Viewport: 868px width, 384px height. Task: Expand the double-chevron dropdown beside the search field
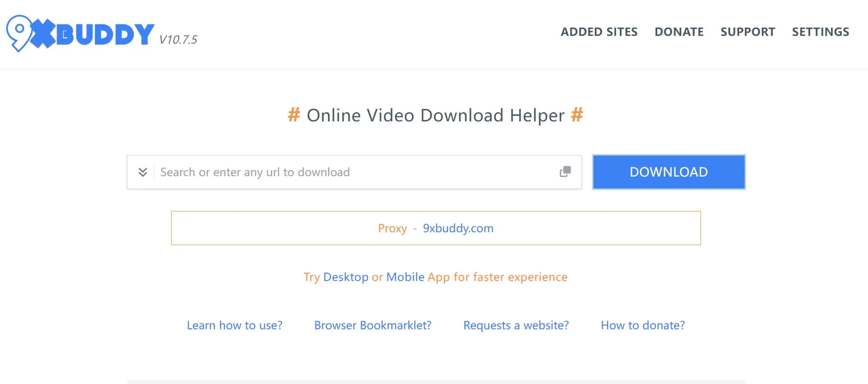(143, 172)
